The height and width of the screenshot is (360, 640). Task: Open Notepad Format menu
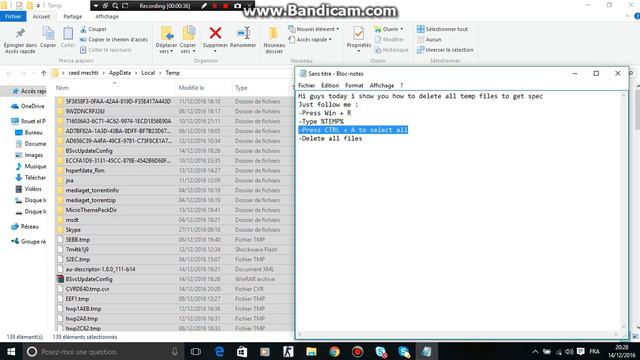point(354,85)
